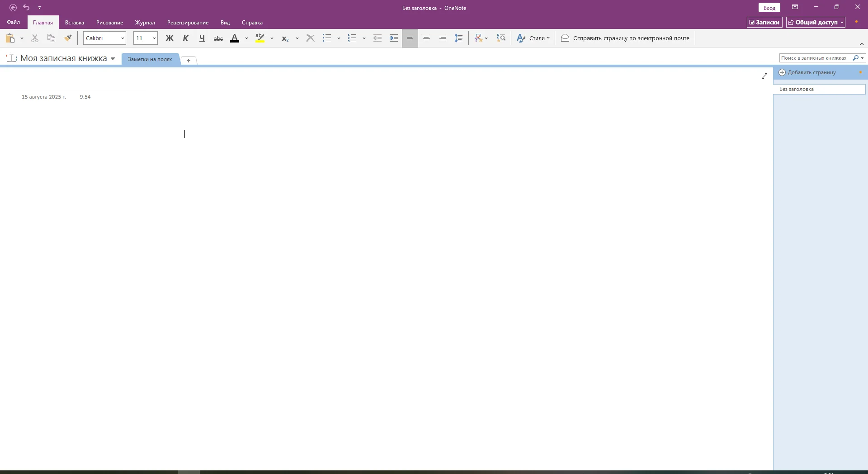Open the subscript options dropdown arrow
868x474 pixels.
(297, 38)
